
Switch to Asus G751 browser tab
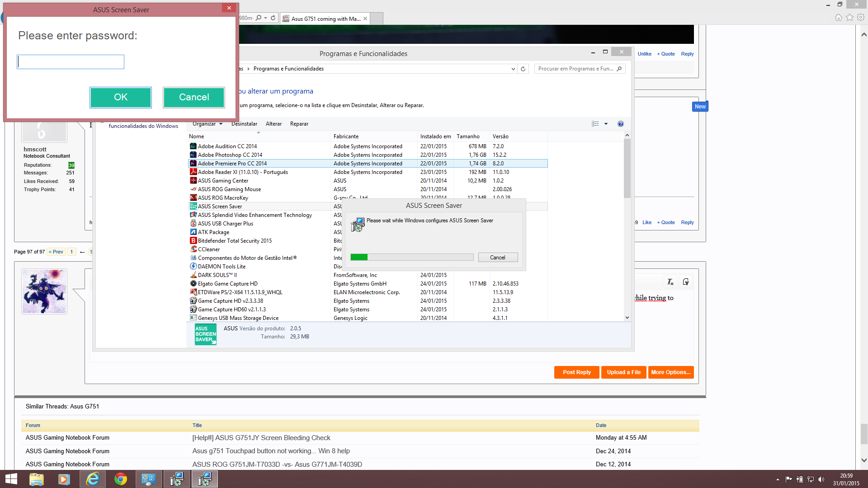[x=325, y=19]
